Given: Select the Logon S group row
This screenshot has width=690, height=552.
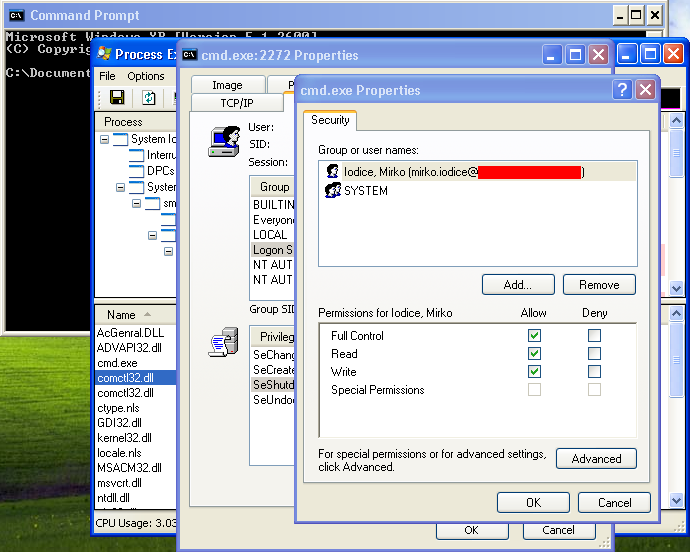Looking at the screenshot, I should (x=272, y=250).
